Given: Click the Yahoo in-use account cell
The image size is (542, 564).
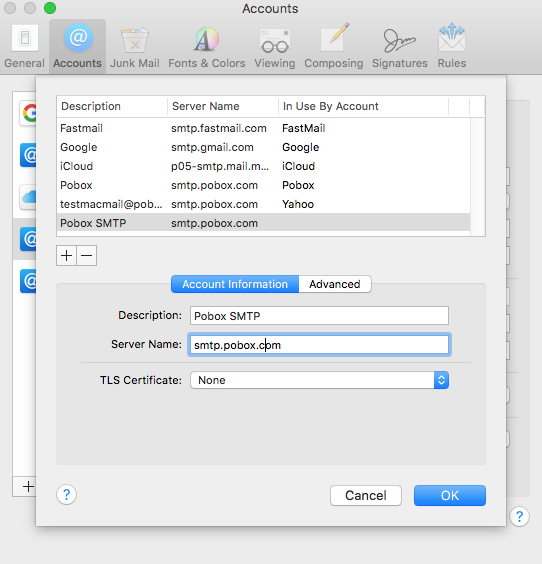Looking at the screenshot, I should (x=298, y=204).
